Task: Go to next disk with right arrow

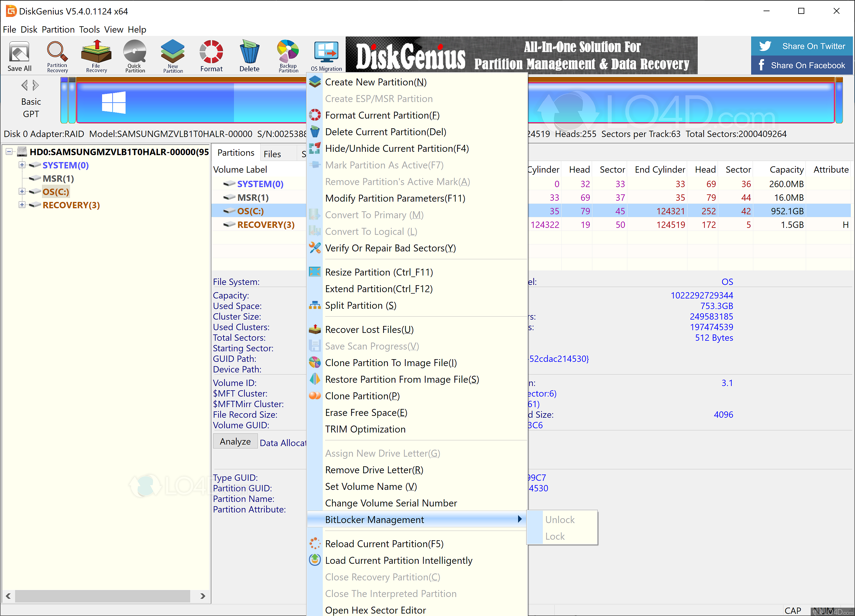Action: click(36, 85)
